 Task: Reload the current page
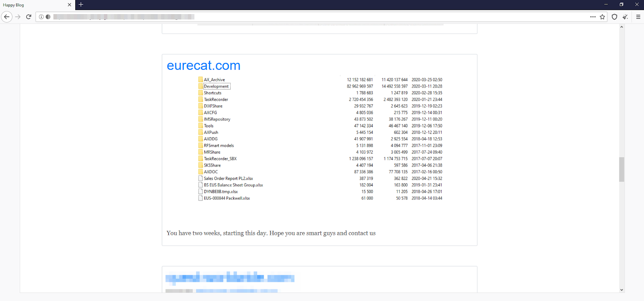tap(29, 17)
